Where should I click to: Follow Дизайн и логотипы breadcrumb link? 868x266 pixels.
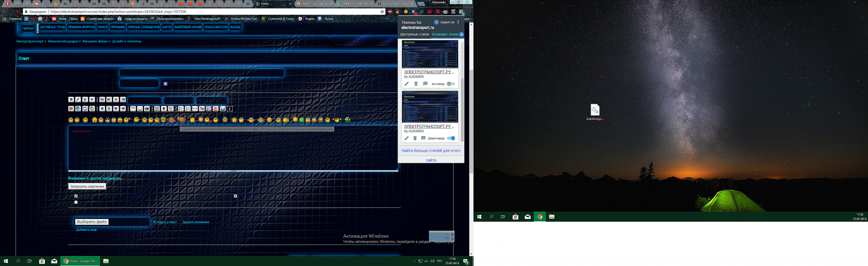click(x=127, y=41)
